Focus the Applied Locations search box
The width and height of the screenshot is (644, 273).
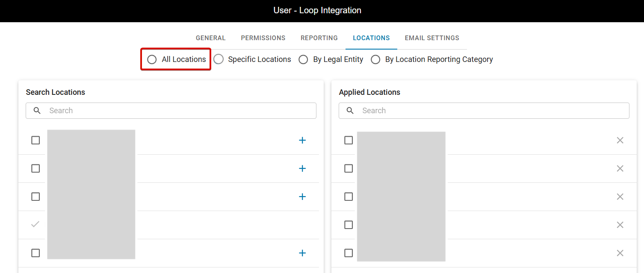492,111
